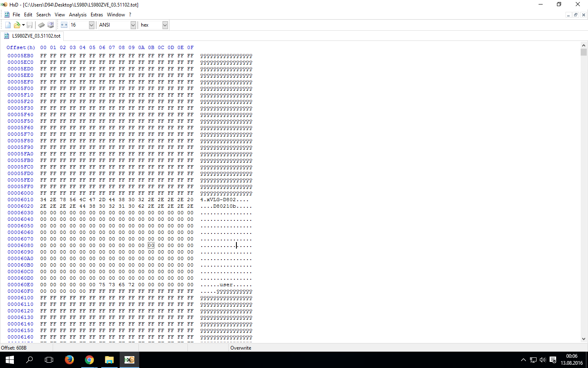588x368 pixels.
Task: Click the 'Offset: 608B' status bar text
Action: (14, 348)
